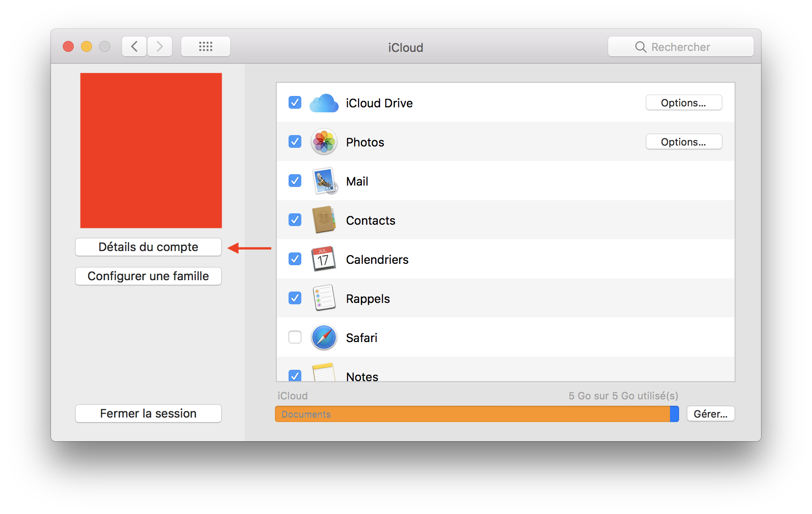This screenshot has width=812, height=514.
Task: Click the Mail stamp icon
Action: click(x=325, y=181)
